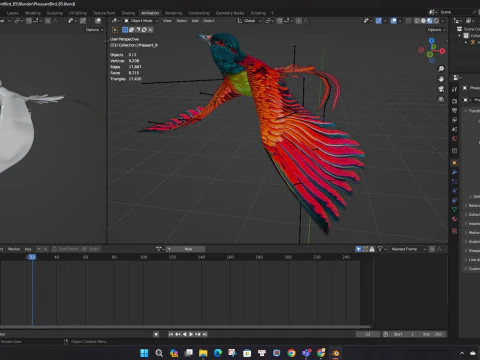The width and height of the screenshot is (480, 360).
Task: Click the navigation gizmo Z axis
Action: tap(432, 40)
